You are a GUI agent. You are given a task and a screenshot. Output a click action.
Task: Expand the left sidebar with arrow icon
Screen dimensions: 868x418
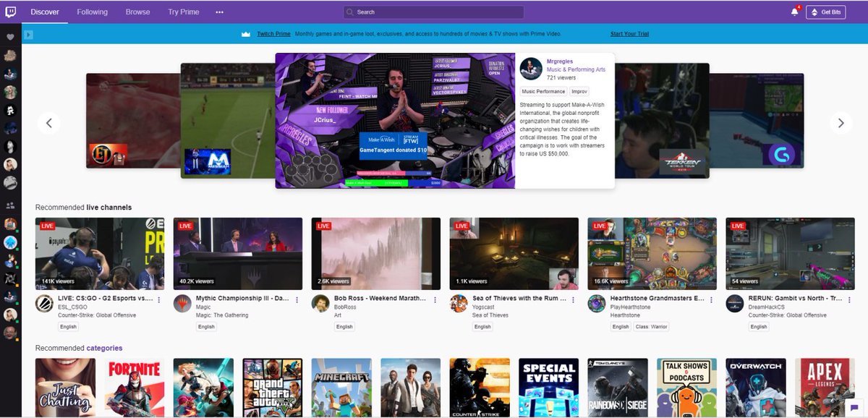click(28, 34)
